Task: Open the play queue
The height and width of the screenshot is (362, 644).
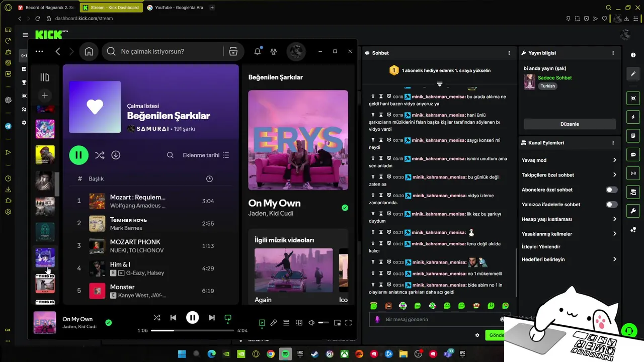Action: [x=286, y=323]
